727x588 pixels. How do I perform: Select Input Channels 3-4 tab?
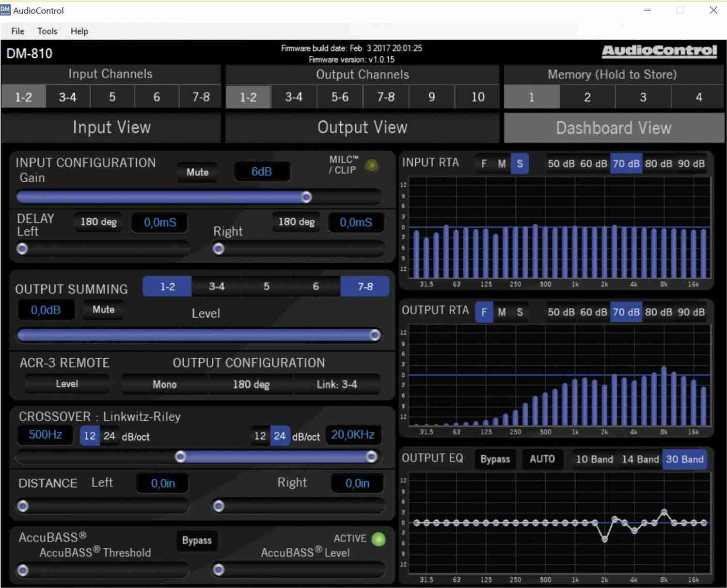click(x=67, y=97)
